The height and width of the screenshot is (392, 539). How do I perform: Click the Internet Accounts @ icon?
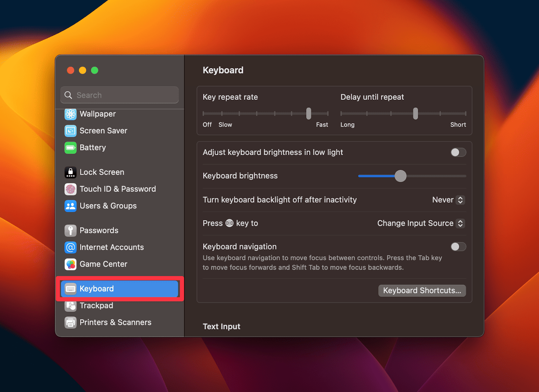click(x=70, y=247)
